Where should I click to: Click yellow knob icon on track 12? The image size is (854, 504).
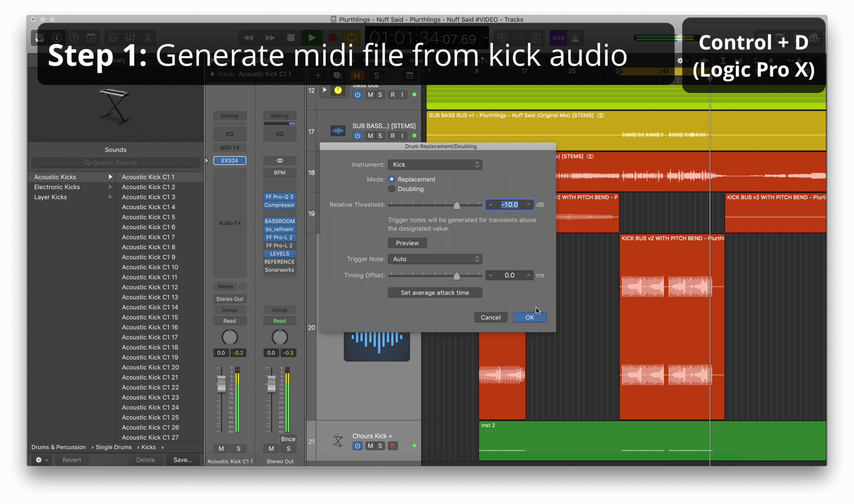[338, 90]
